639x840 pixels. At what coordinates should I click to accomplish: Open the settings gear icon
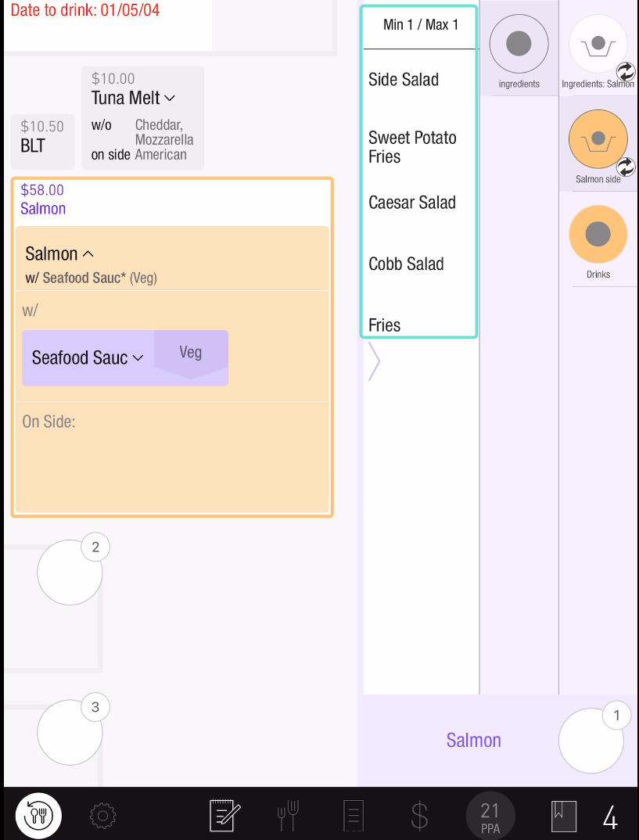coord(102,817)
